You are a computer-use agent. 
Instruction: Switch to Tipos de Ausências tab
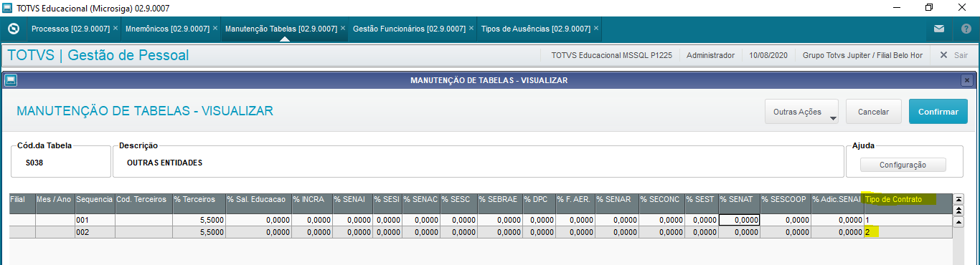tap(535, 29)
